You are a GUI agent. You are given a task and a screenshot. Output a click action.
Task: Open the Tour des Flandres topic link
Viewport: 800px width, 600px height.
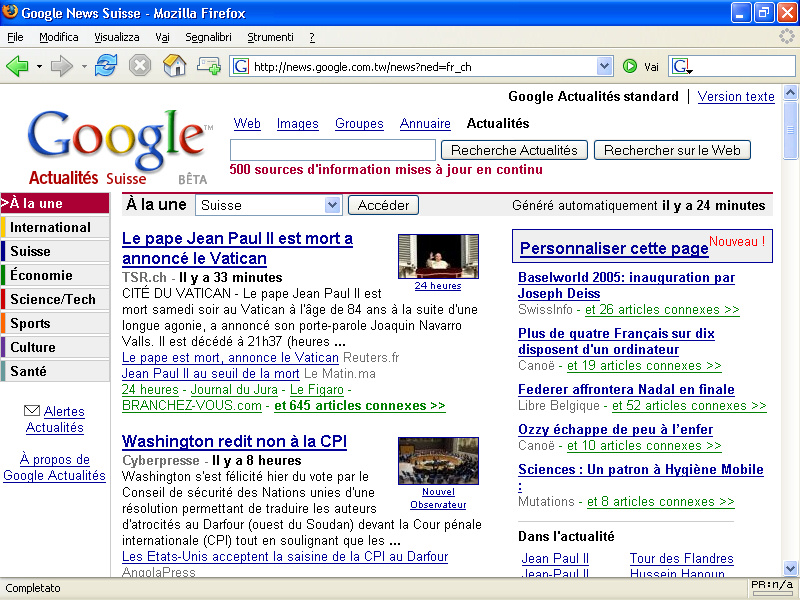681,558
